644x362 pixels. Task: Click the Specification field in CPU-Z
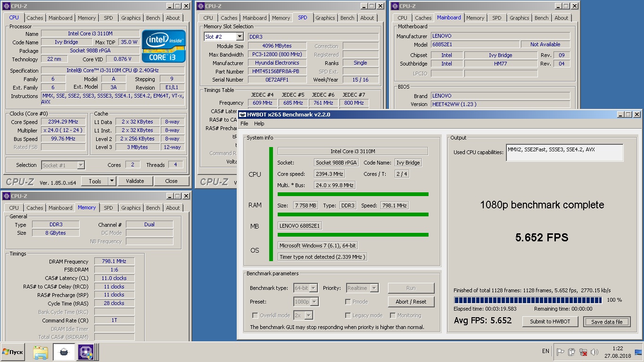pyautogui.click(x=113, y=71)
